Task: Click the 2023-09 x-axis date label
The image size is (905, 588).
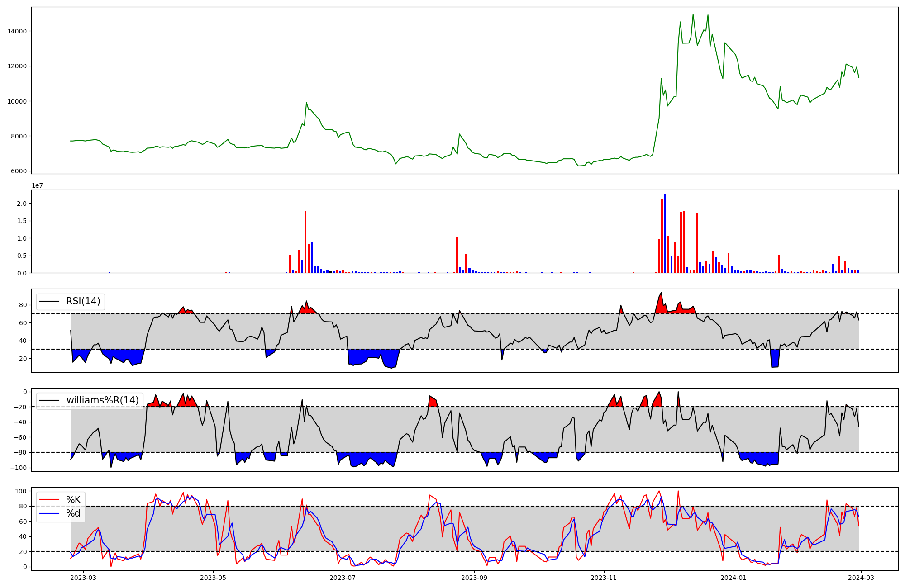Action: pos(474,578)
